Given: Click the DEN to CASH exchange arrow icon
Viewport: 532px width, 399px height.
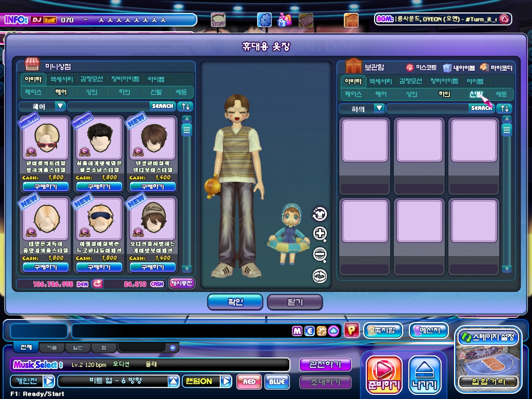Looking at the screenshot, I should point(98,284).
